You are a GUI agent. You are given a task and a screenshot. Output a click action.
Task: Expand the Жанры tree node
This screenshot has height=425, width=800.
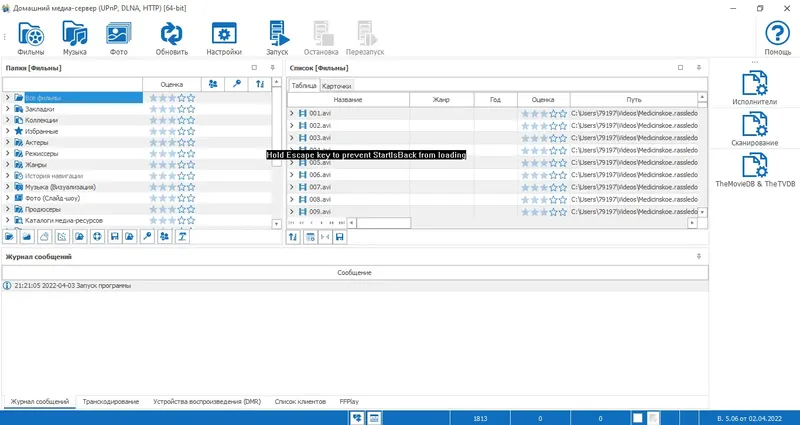8,164
